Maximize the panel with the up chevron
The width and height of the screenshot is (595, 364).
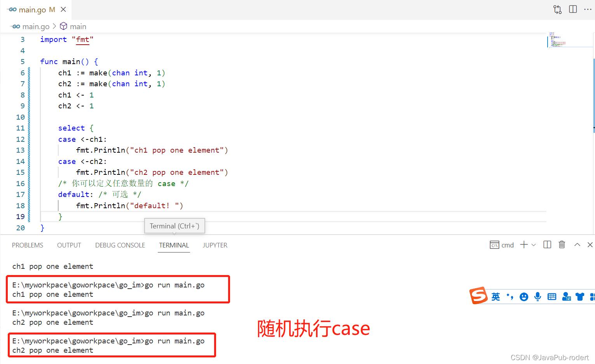(x=577, y=244)
